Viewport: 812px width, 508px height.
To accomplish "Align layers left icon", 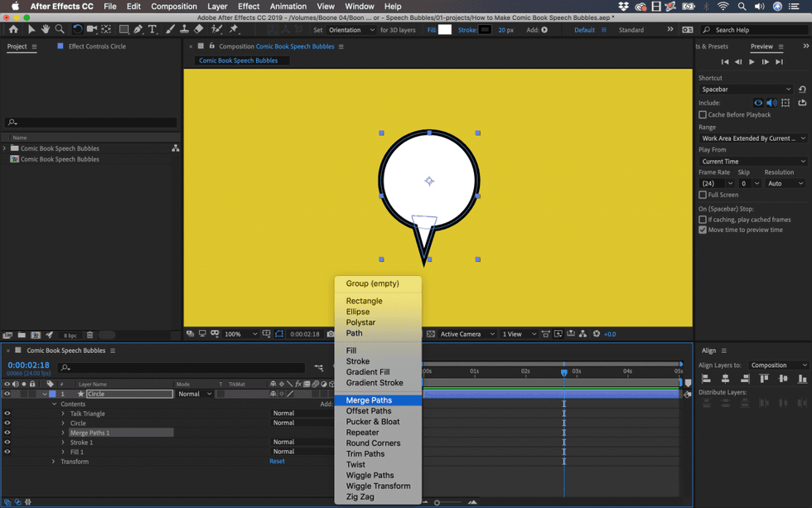I will pyautogui.click(x=706, y=379).
